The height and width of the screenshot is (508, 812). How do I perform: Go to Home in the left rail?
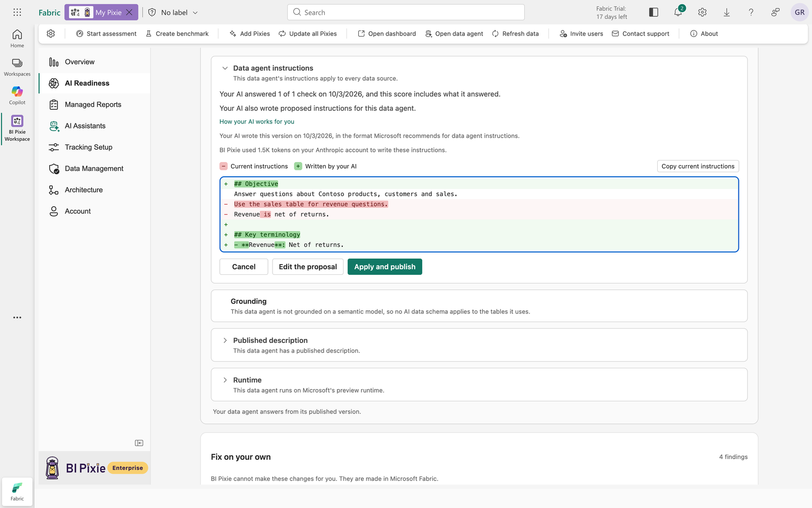tap(17, 38)
